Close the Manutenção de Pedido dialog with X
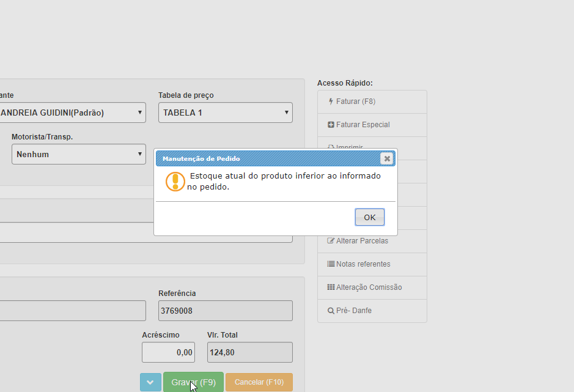Image resolution: width=574 pixels, height=392 pixels. pos(386,159)
